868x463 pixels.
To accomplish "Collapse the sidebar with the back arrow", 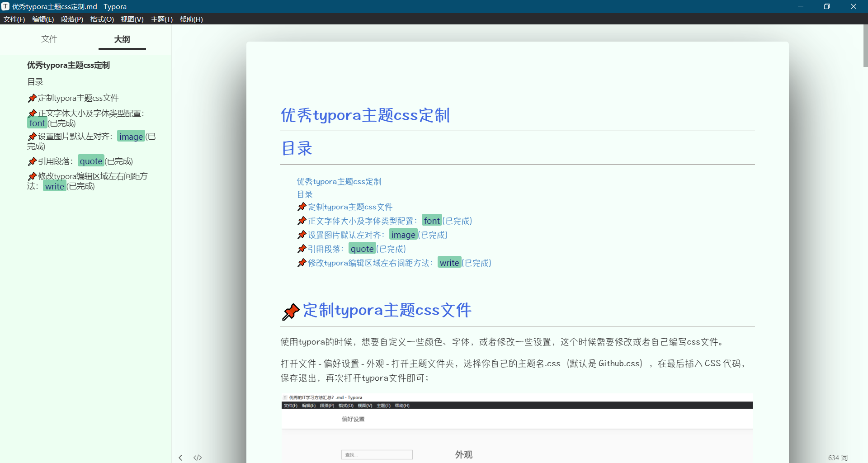I will point(180,458).
